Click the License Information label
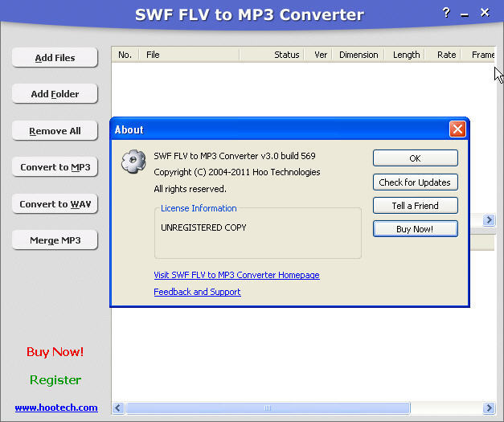This screenshot has height=422, width=504. click(x=199, y=208)
